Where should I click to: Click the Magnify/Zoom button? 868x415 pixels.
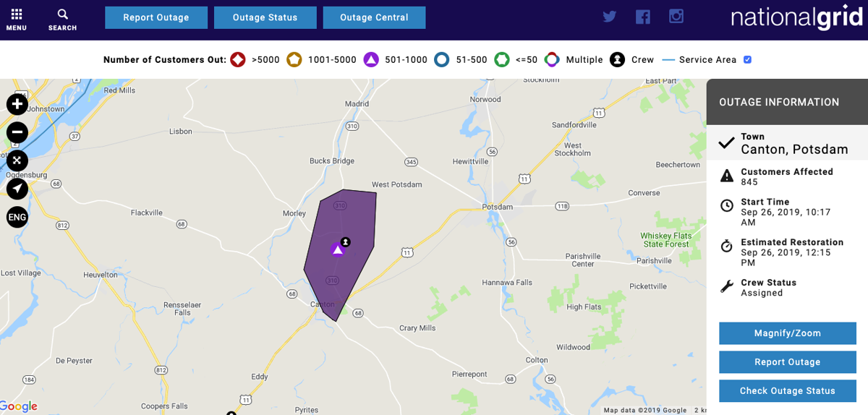[x=788, y=333]
